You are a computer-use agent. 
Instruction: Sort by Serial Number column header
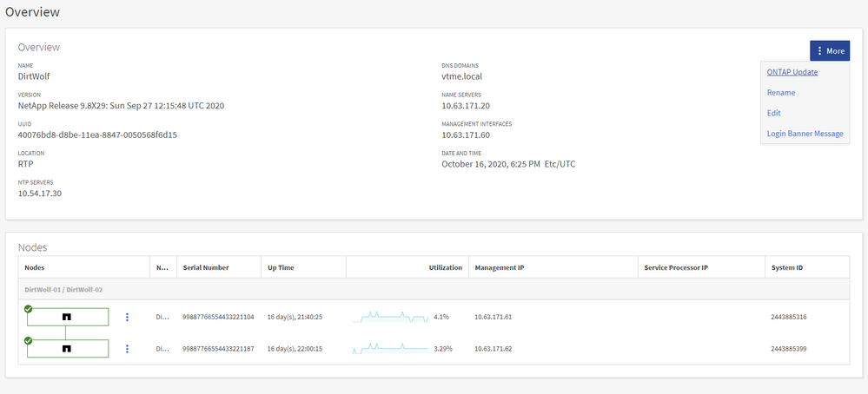point(205,268)
